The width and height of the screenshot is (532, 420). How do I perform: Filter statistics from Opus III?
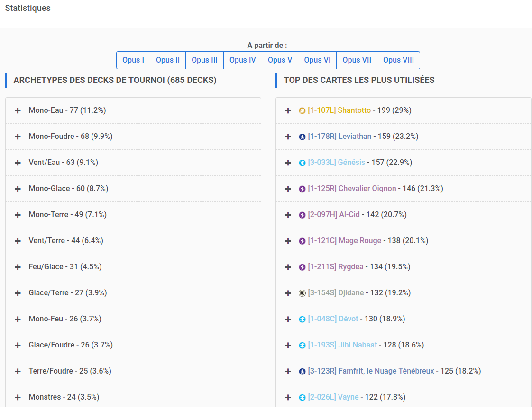click(204, 60)
